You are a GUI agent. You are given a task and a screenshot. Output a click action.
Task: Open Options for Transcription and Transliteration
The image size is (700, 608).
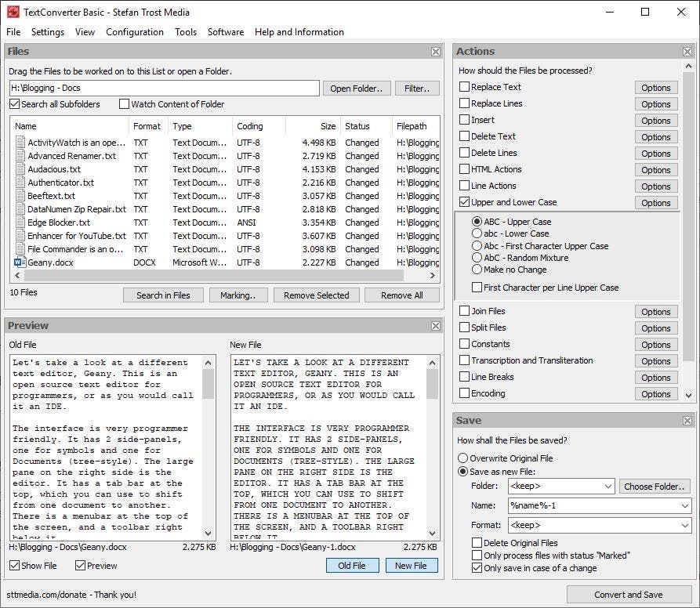click(656, 361)
